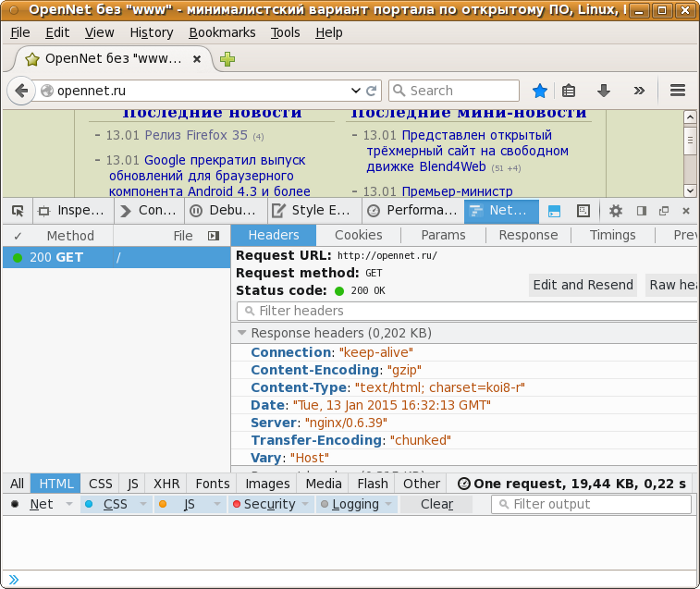The image size is (700, 589).
Task: Dock devtools to side of browser
Action: tap(642, 211)
